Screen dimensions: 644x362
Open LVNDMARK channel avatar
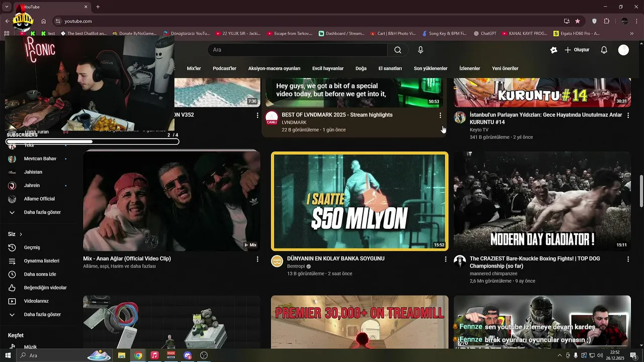272,118
